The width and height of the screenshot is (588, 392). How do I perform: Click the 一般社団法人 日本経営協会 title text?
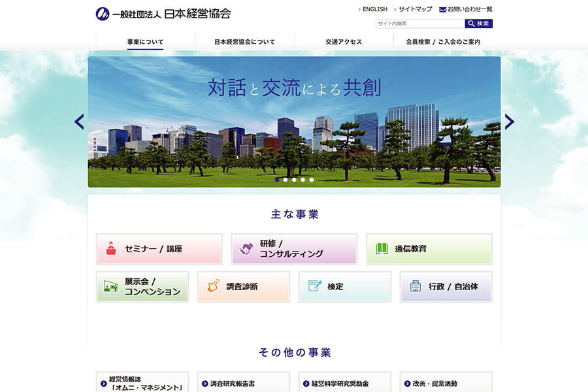[x=172, y=14]
